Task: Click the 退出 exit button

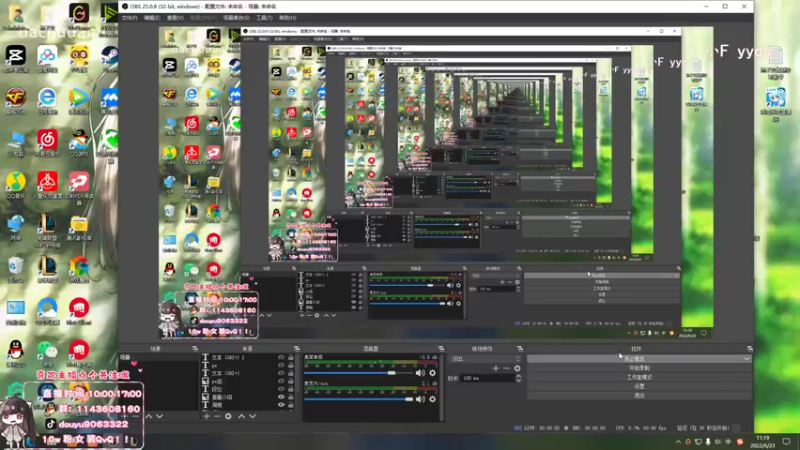Action: 639,395
